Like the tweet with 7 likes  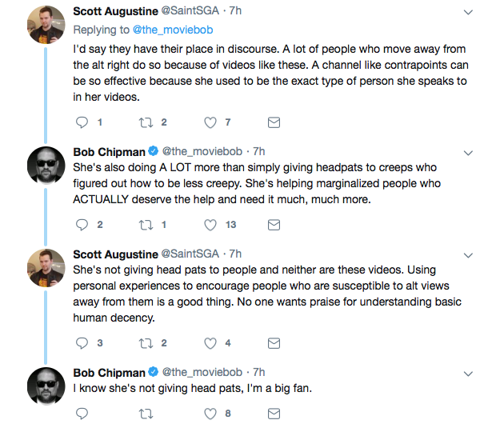tap(210, 122)
